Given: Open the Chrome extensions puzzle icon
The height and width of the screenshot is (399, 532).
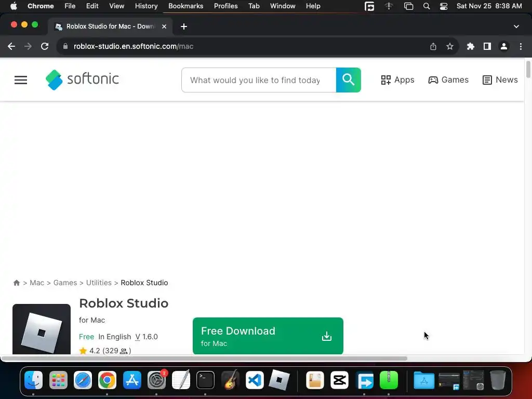Looking at the screenshot, I should tap(471, 46).
